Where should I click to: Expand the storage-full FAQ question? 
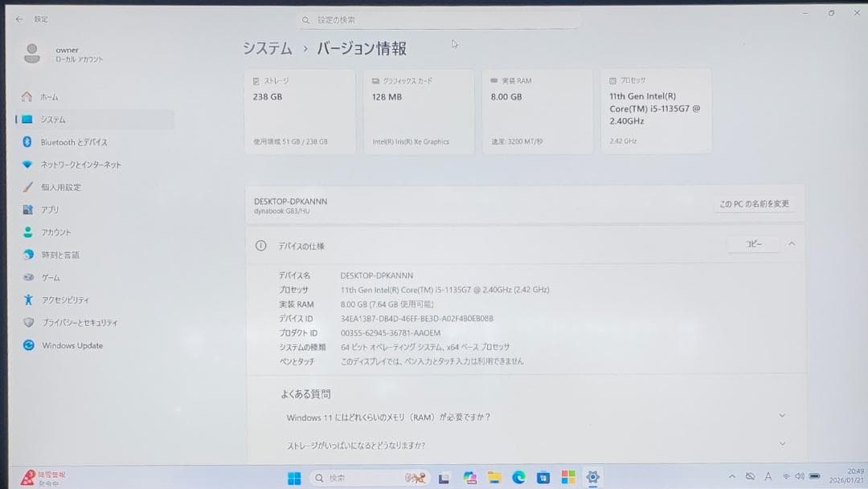[782, 442]
